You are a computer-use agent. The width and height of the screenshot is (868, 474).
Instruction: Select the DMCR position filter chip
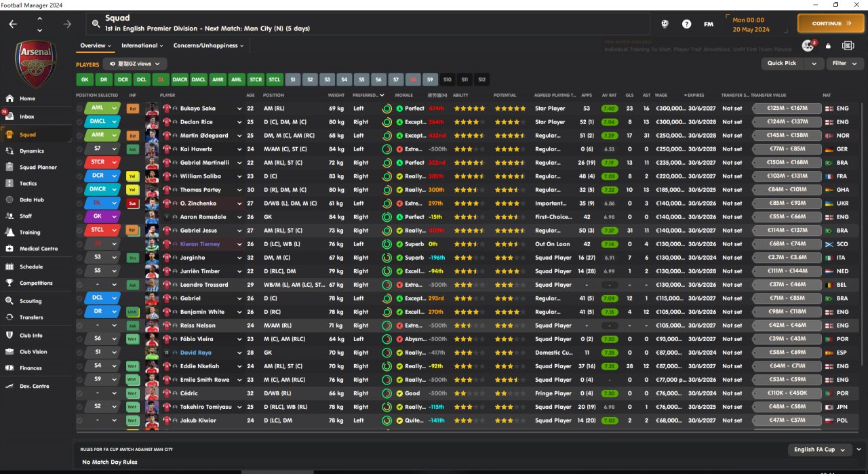[180, 79]
